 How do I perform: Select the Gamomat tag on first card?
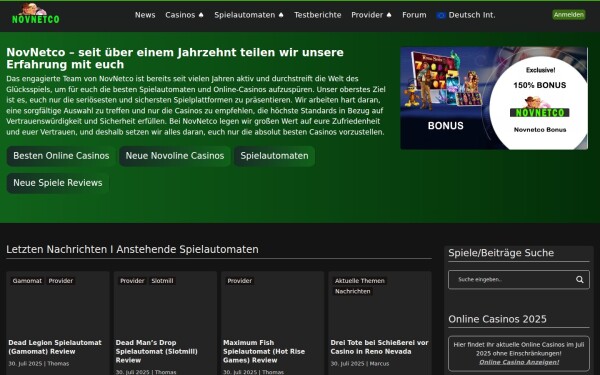[x=27, y=281]
